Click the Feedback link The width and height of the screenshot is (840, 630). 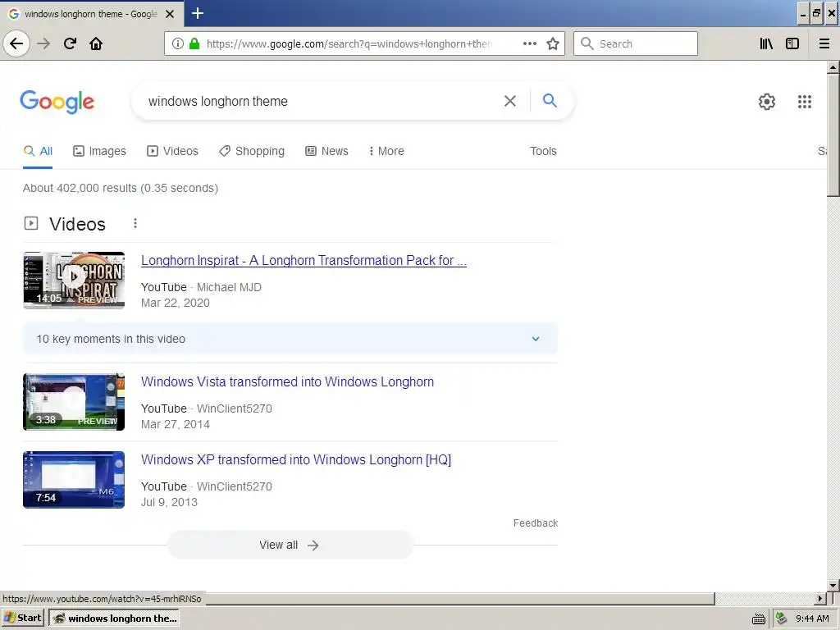pyautogui.click(x=535, y=523)
